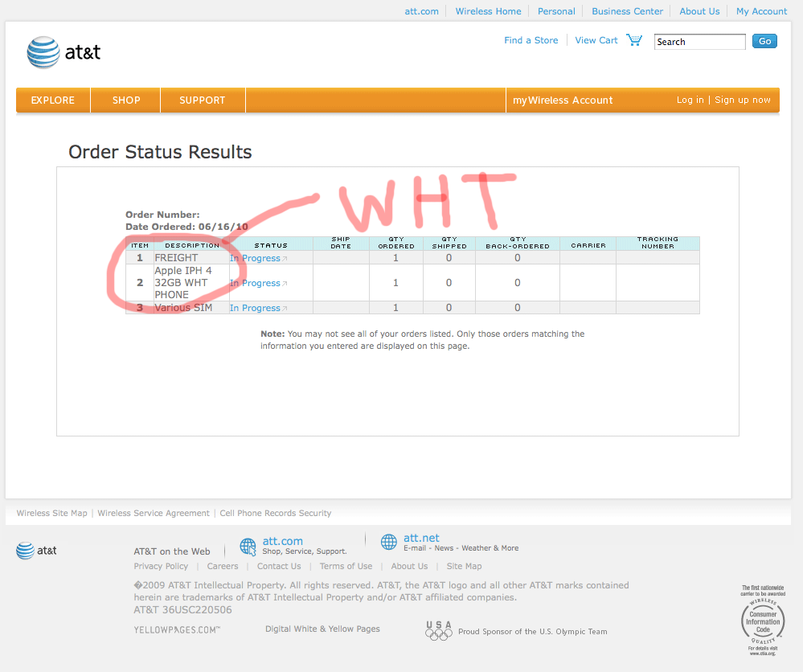Click the QTY SHIPPED column header

[x=449, y=243]
